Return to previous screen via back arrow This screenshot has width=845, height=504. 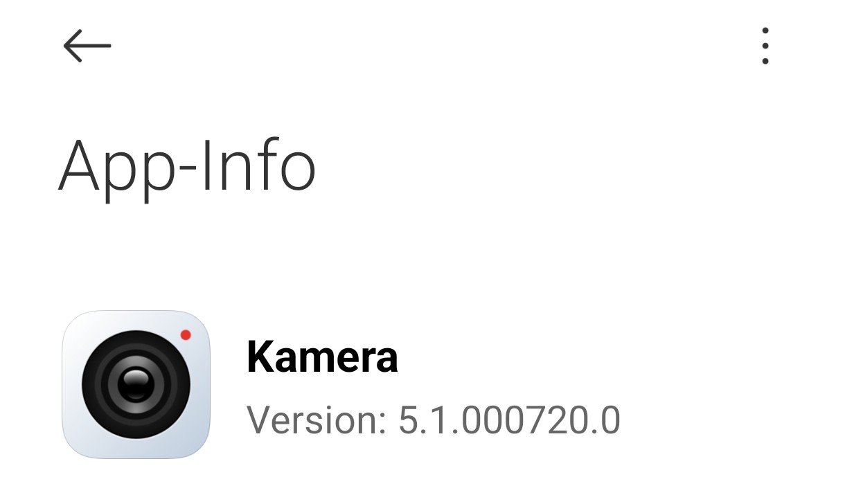87,46
